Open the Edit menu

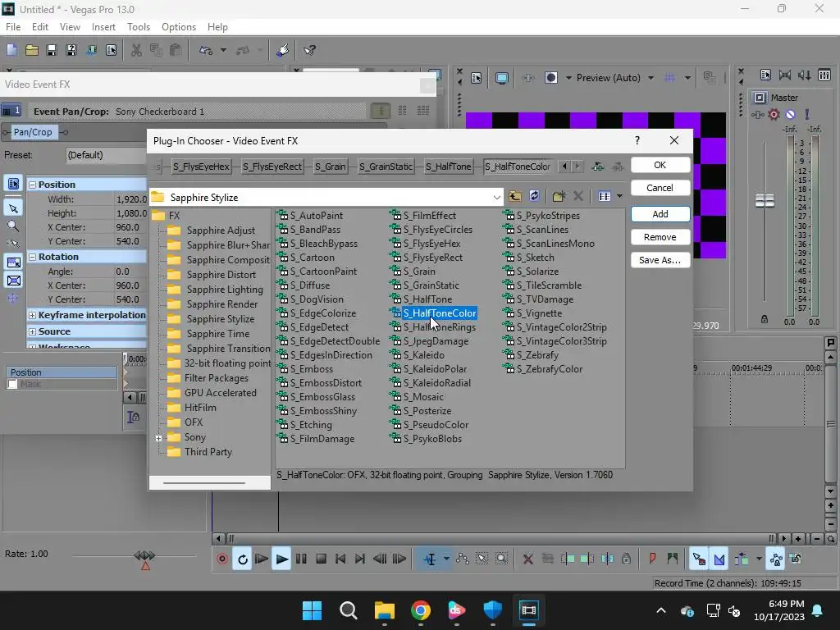(40, 27)
